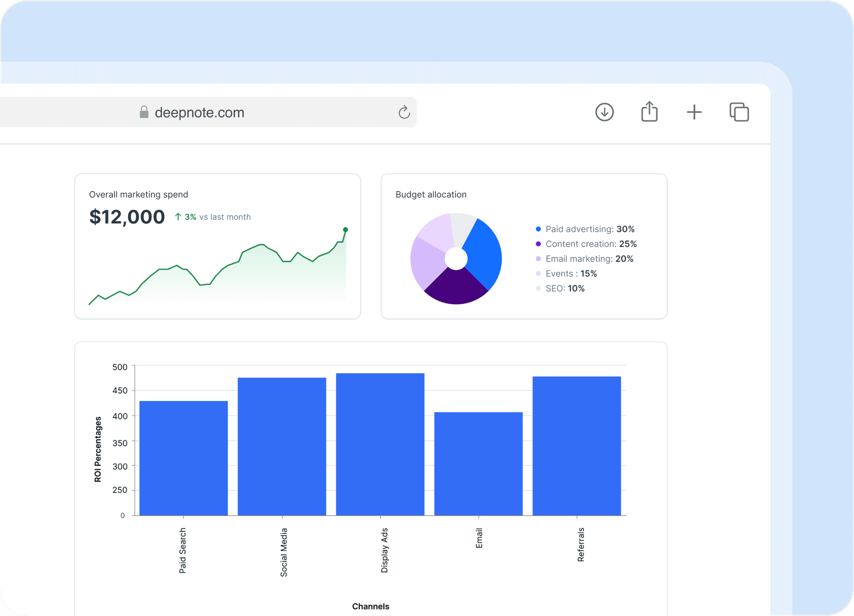Click the page reload icon
Screen dimensions: 854x616
(x=404, y=112)
